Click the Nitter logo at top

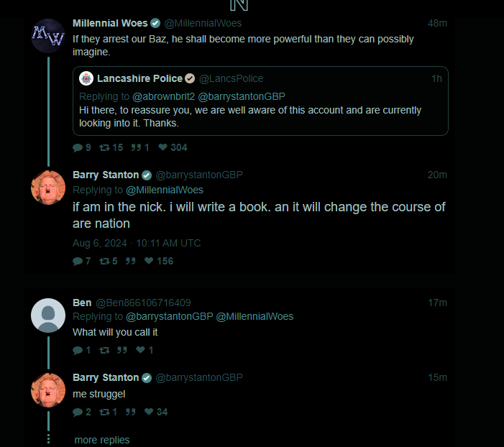tap(239, 5)
